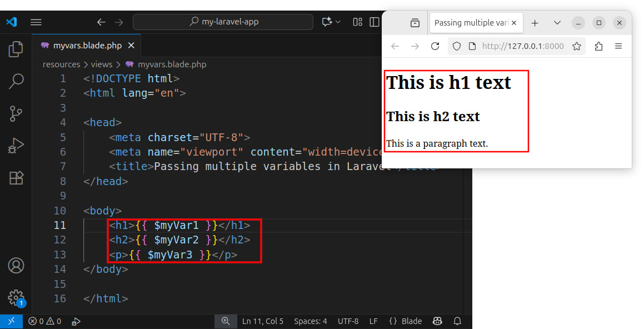This screenshot has width=644, height=329.
Task: Click the $myVar1 variable on line 11
Action: click(176, 225)
